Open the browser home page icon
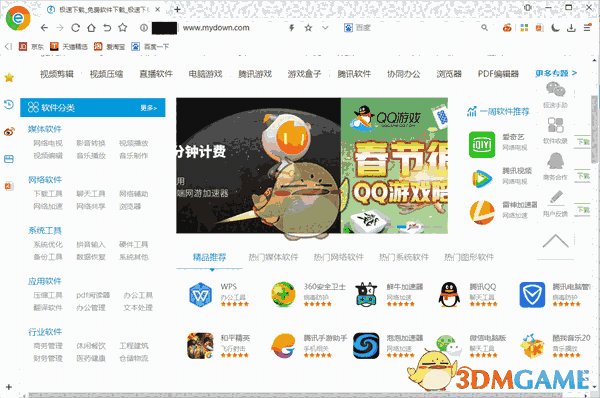The height and width of the screenshot is (398, 600). click(91, 28)
